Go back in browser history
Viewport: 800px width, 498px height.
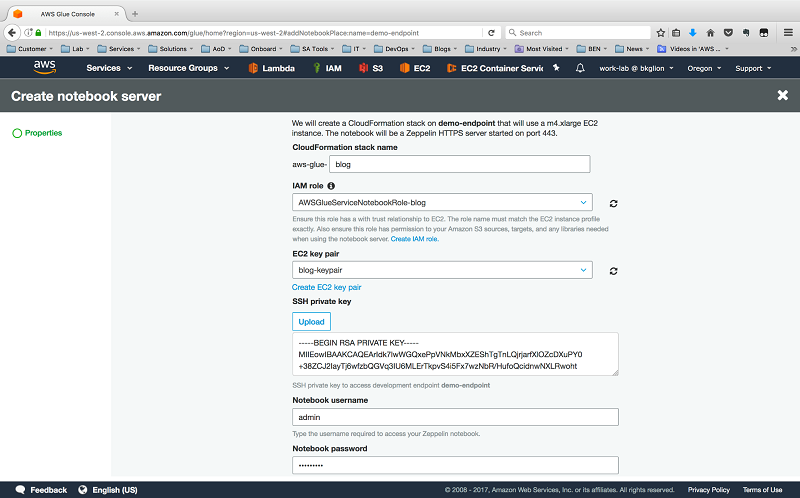(x=12, y=33)
